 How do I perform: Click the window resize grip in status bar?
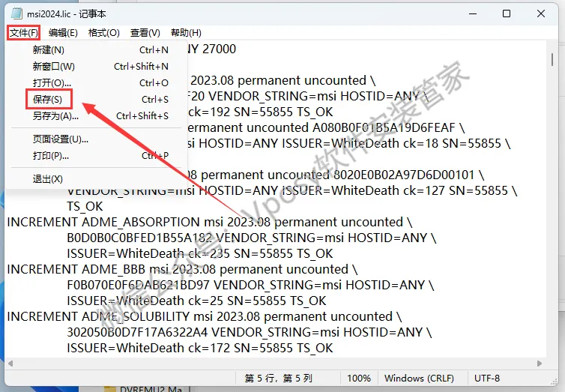click(x=555, y=382)
